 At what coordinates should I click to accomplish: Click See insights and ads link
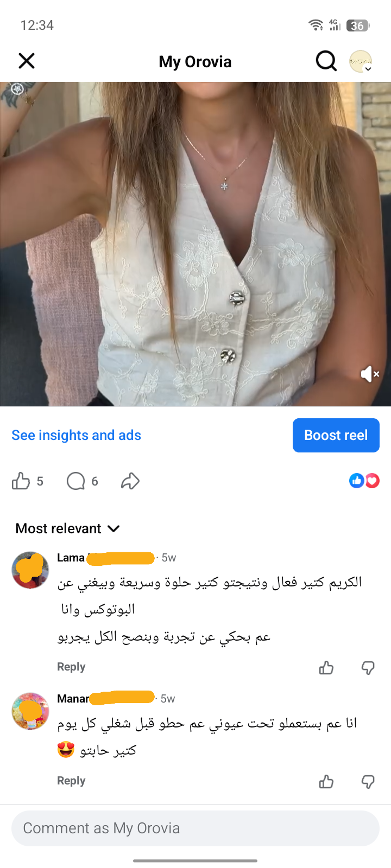click(x=77, y=435)
